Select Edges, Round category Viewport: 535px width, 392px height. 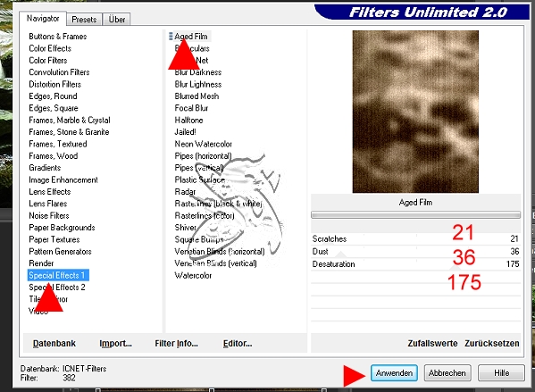tap(53, 96)
